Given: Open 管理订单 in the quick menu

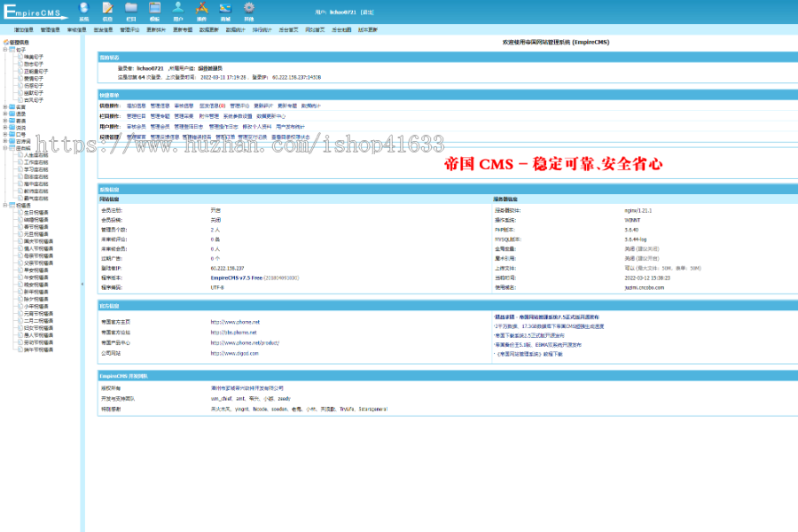Looking at the screenshot, I should click(225, 137).
